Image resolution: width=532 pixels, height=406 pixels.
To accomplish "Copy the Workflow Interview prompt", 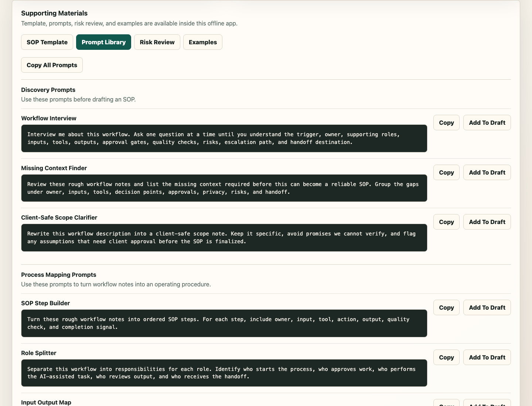I will (x=446, y=123).
